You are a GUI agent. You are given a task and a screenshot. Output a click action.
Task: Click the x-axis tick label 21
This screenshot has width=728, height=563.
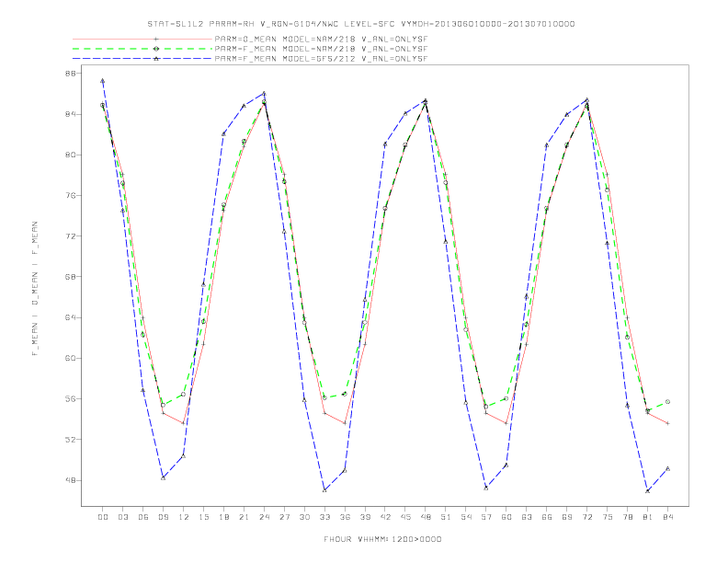coord(244,517)
